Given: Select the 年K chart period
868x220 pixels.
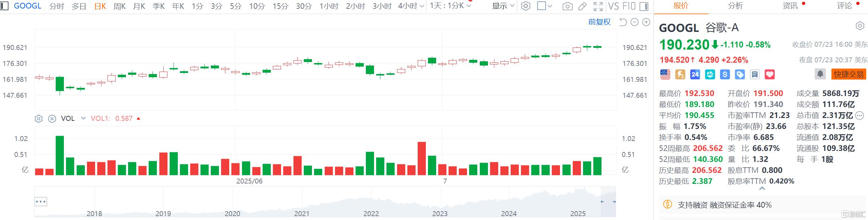Looking at the screenshot, I should [x=178, y=6].
